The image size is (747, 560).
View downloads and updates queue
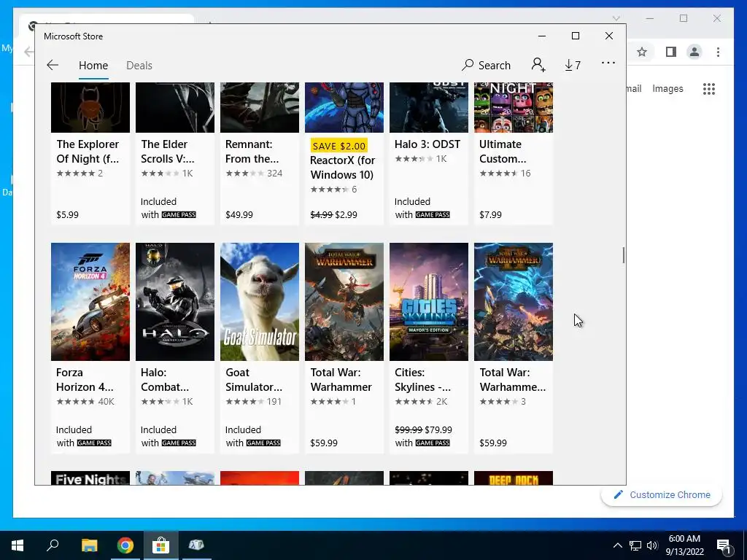[573, 65]
